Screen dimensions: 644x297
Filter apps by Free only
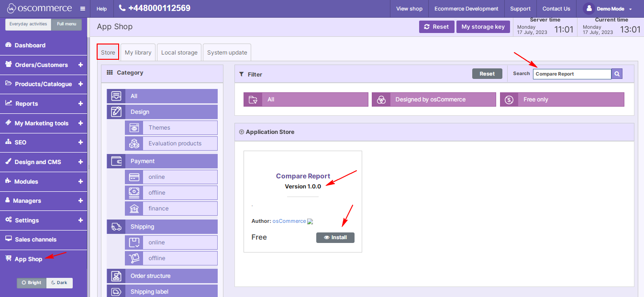(x=562, y=99)
